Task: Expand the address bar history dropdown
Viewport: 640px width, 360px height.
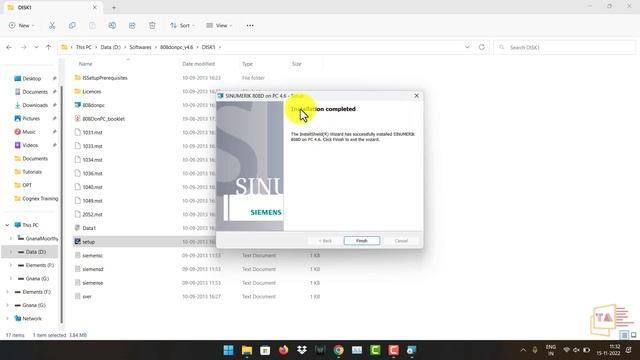Action: (x=467, y=47)
